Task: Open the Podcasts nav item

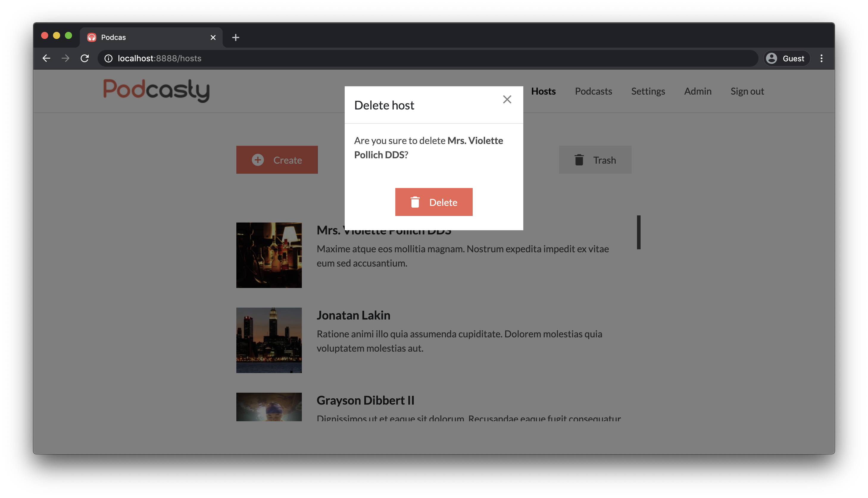Action: coord(593,91)
